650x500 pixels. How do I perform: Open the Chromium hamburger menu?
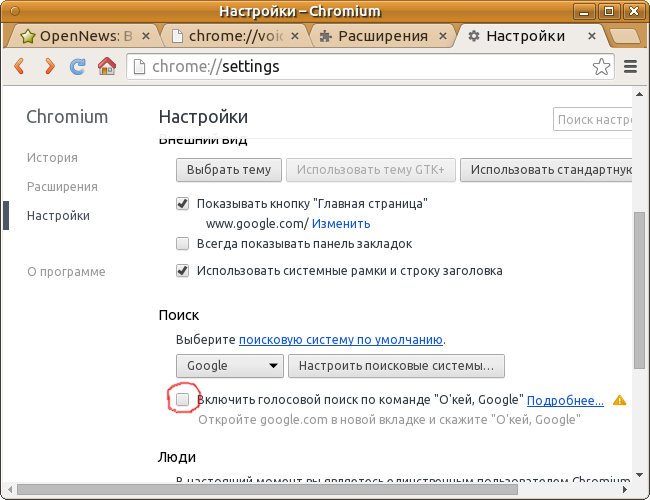point(630,67)
